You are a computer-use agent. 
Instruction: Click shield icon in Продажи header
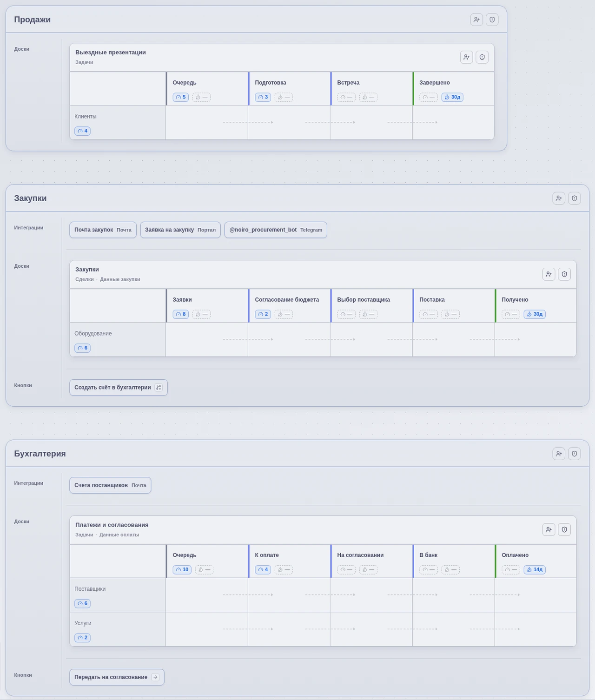tap(492, 20)
